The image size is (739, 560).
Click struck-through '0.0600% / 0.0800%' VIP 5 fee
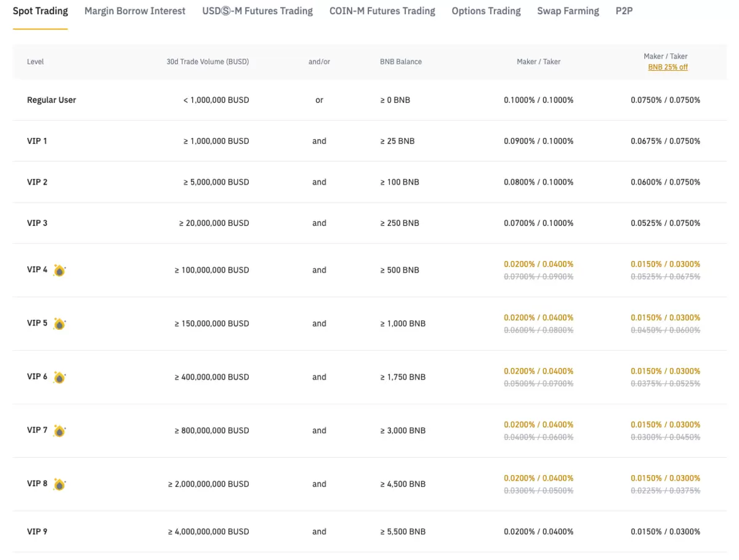(538, 330)
